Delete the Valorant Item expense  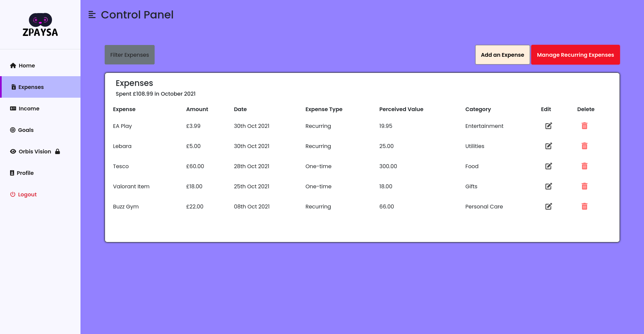584,186
